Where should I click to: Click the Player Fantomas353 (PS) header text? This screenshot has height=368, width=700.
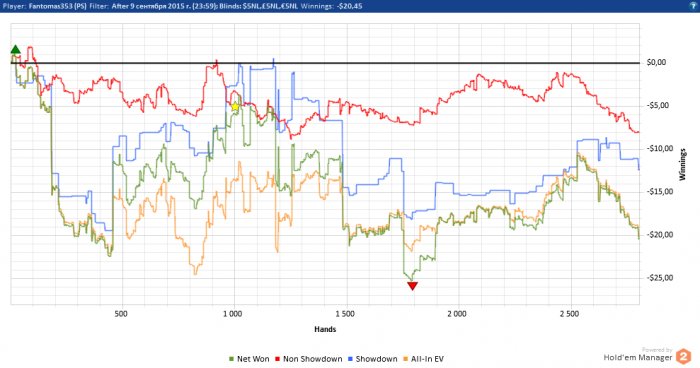pos(45,6)
